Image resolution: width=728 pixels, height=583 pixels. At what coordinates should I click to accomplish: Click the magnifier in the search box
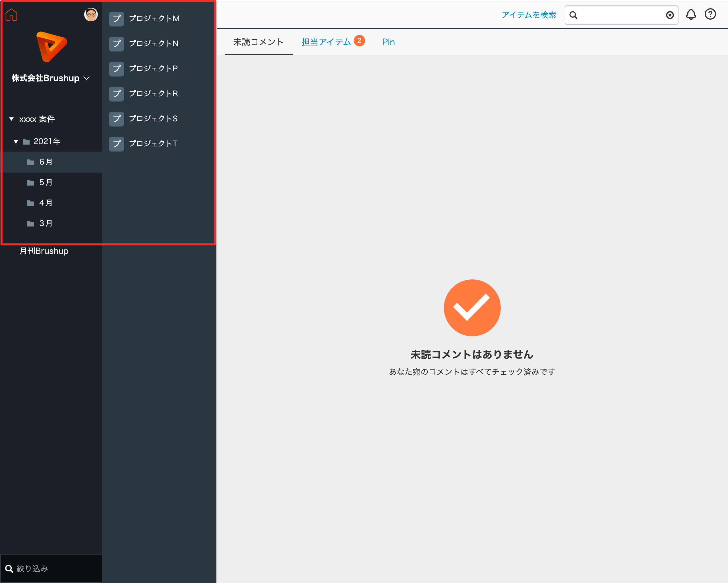click(x=573, y=15)
